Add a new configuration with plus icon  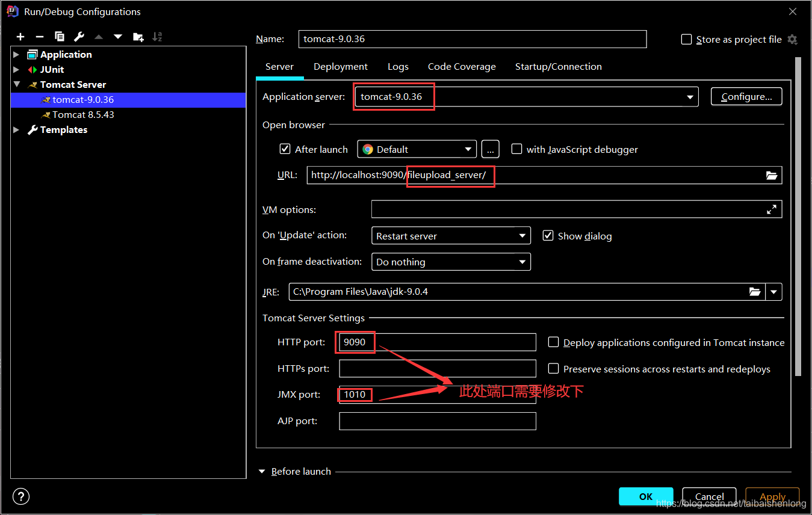point(20,37)
